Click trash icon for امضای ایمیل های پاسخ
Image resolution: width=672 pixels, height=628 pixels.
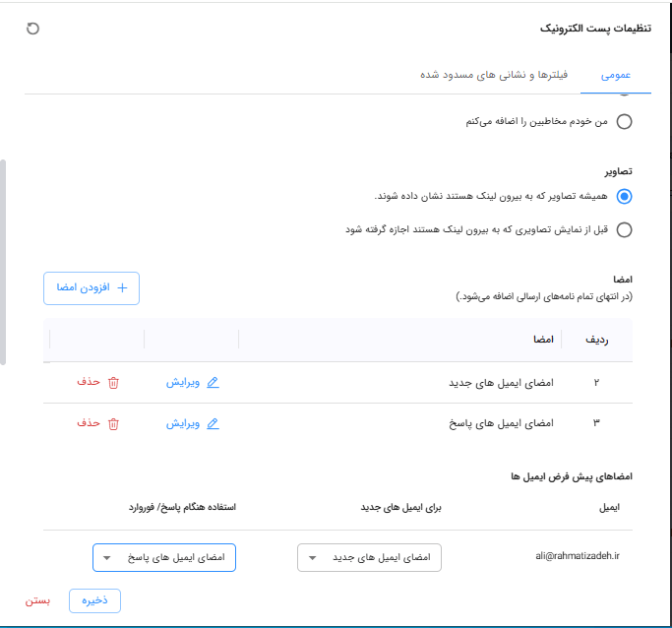(113, 423)
